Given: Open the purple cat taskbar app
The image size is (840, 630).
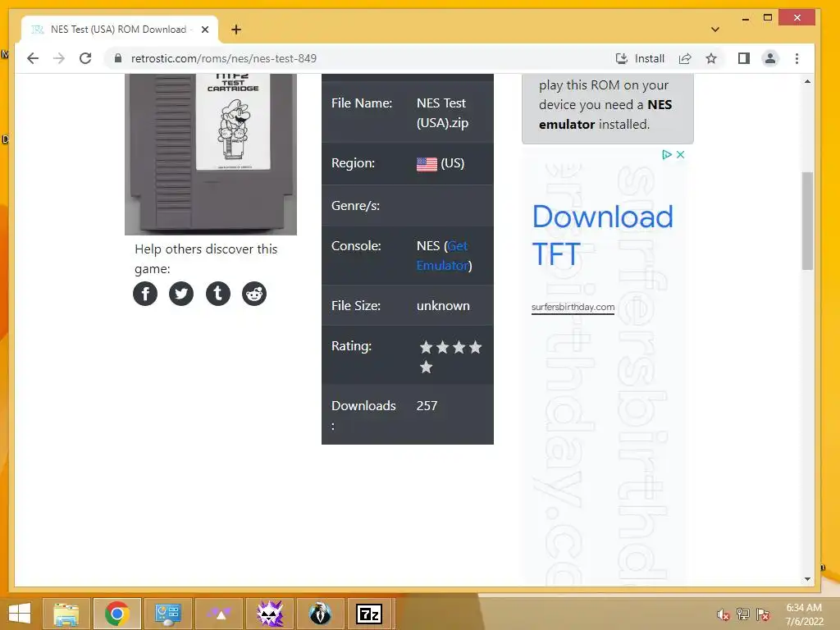Looking at the screenshot, I should (x=269, y=614).
